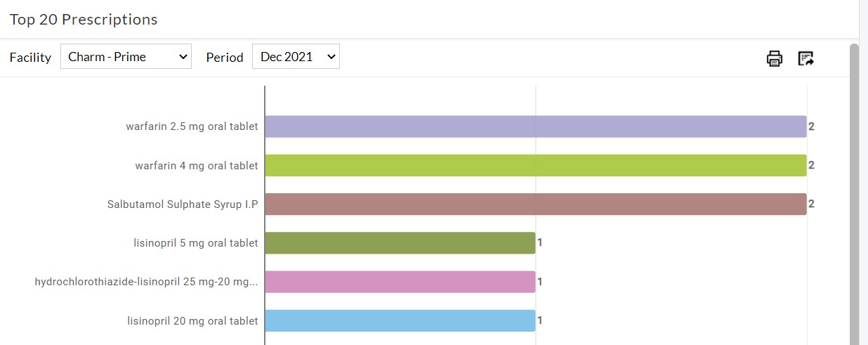Viewport: 868px width, 345px height.
Task: Click the value 2 beside the Salbutamol bar
Action: coord(811,204)
